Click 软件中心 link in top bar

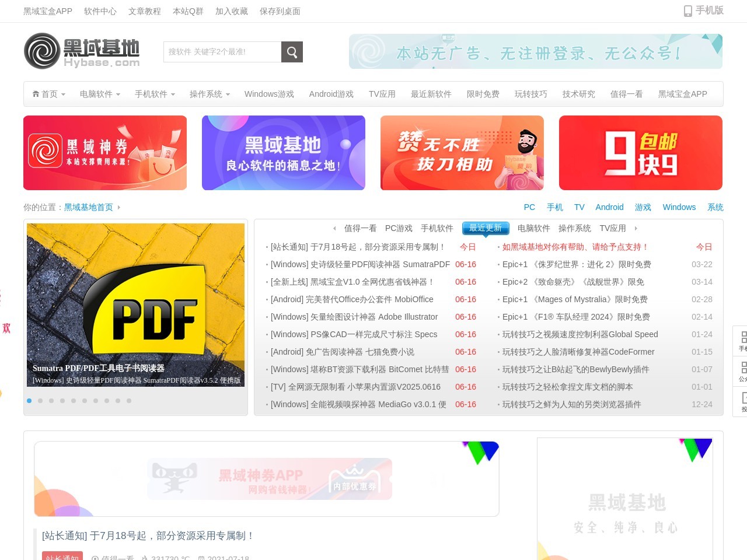click(x=100, y=11)
